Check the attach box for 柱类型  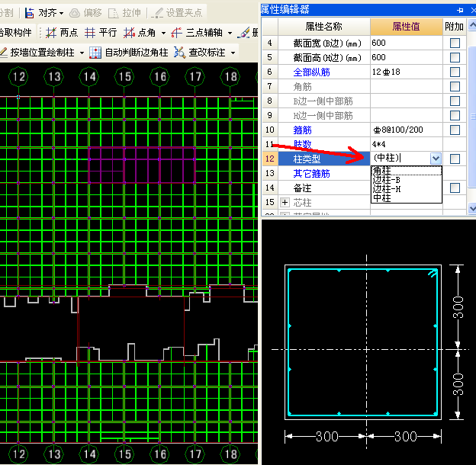pos(455,159)
